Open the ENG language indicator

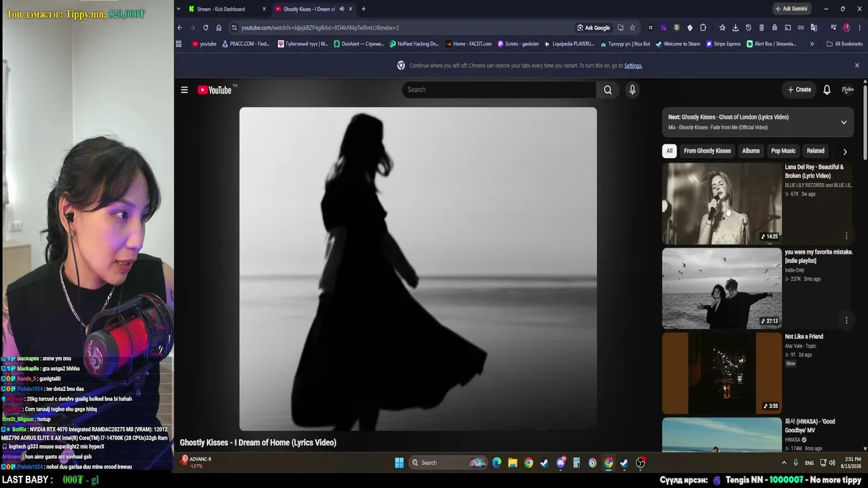coord(809,463)
